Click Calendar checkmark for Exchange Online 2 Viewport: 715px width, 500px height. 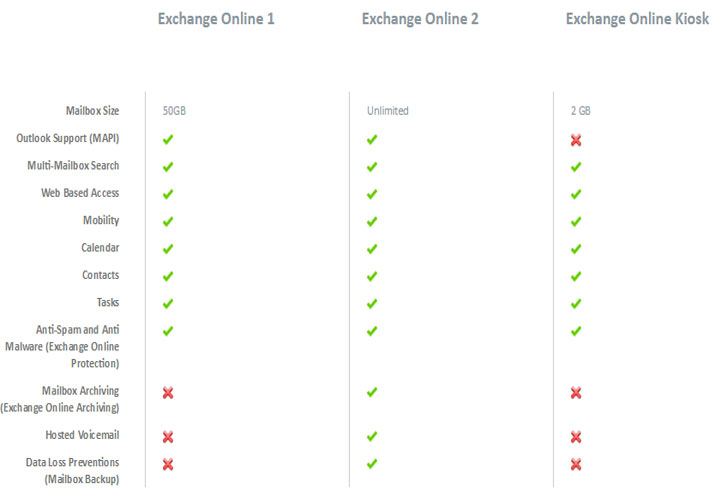point(372,249)
